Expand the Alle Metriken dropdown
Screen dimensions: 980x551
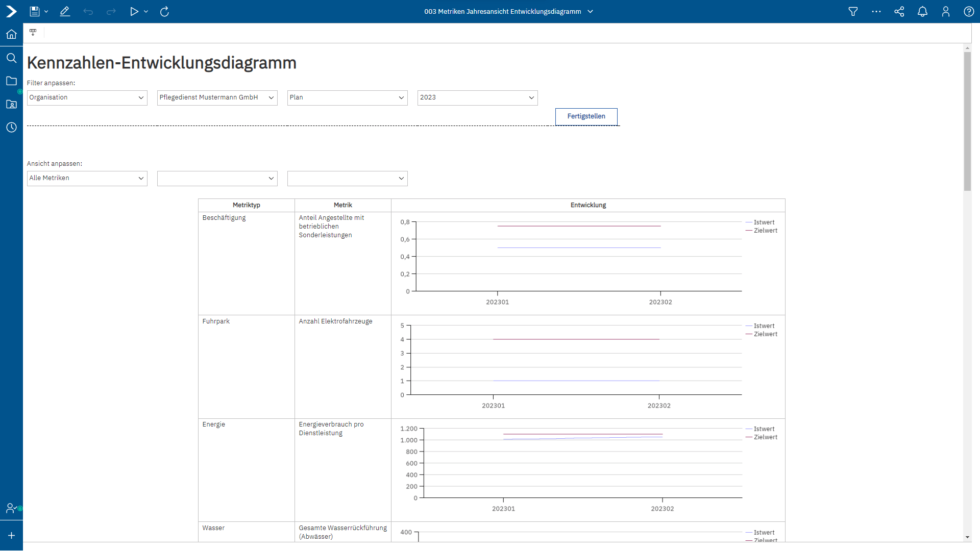coord(87,178)
